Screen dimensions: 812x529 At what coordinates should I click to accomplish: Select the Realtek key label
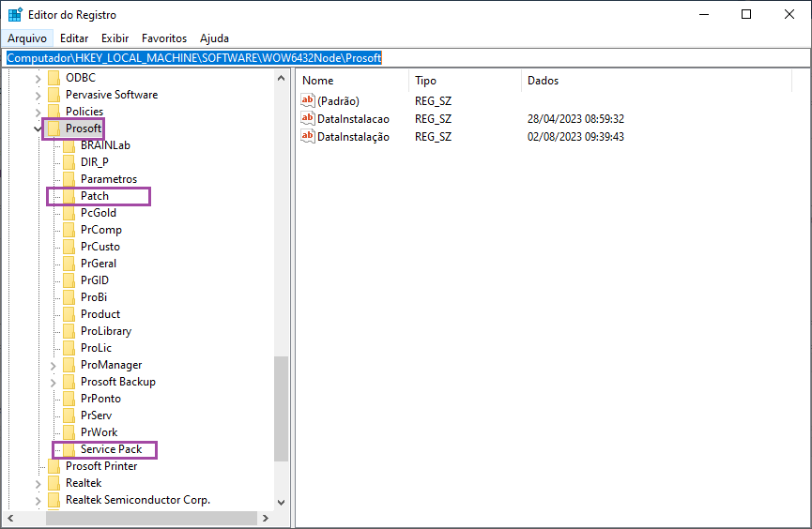[84, 483]
